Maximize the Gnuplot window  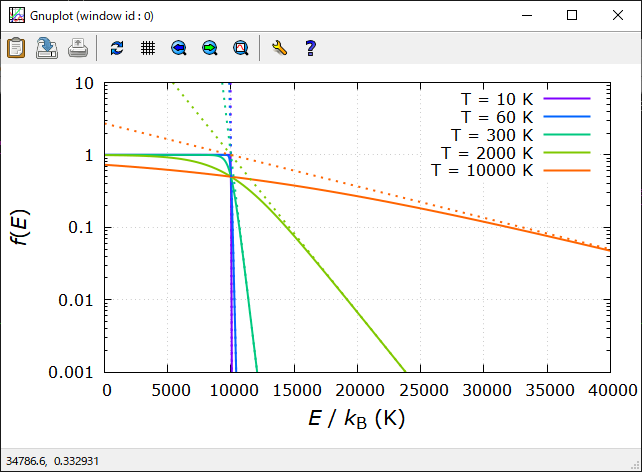coord(572,16)
